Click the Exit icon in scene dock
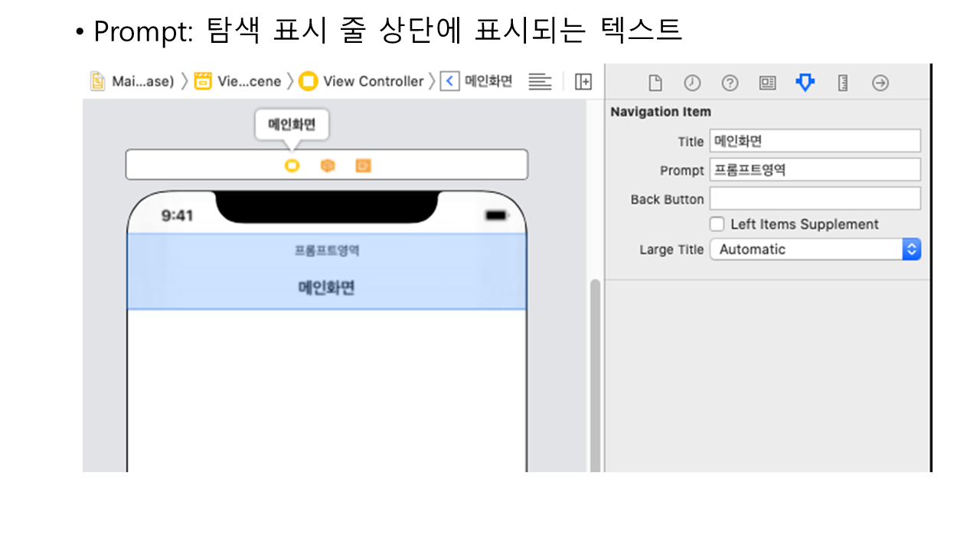This screenshot has height=551, width=980. click(x=363, y=165)
